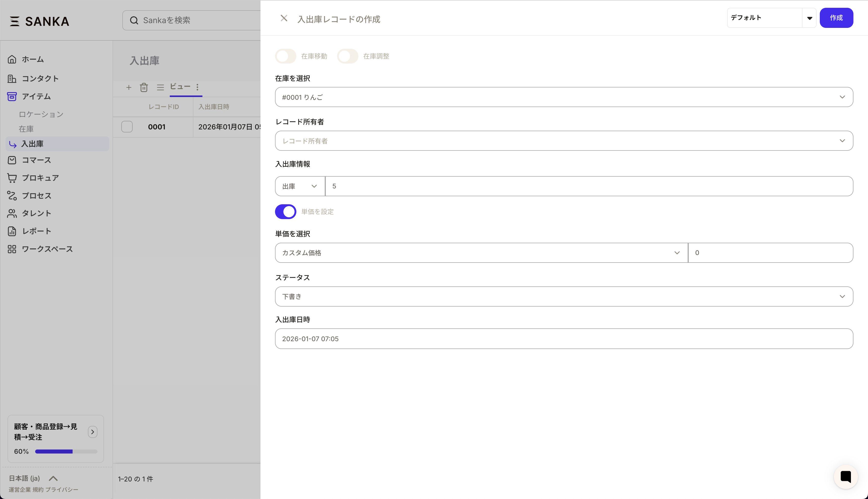This screenshot has height=499, width=868.
Task: Open the ステータス 下書き dropdown
Action: (564, 296)
